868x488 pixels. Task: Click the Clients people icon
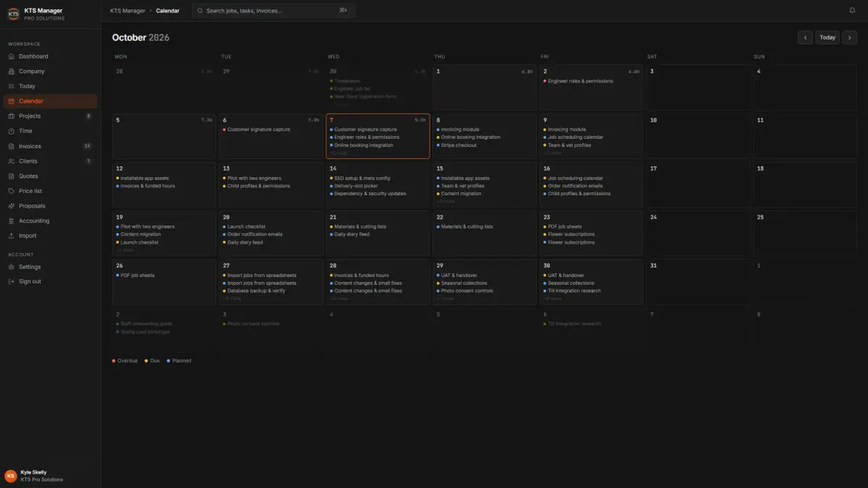point(12,161)
